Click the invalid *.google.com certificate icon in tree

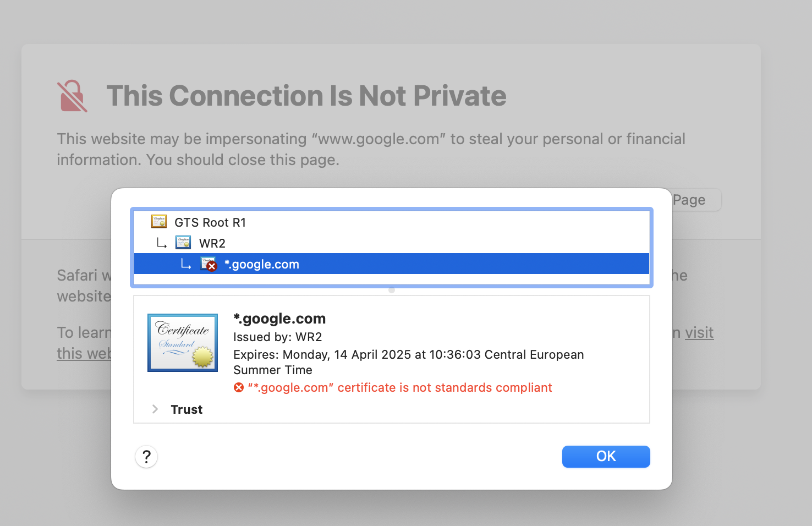(x=208, y=264)
